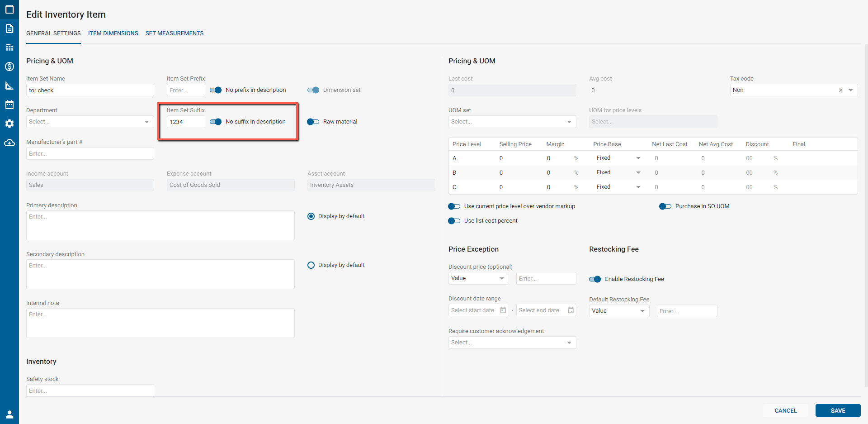
Task: Toggle Enable Restocking Fee switch
Action: pos(595,279)
